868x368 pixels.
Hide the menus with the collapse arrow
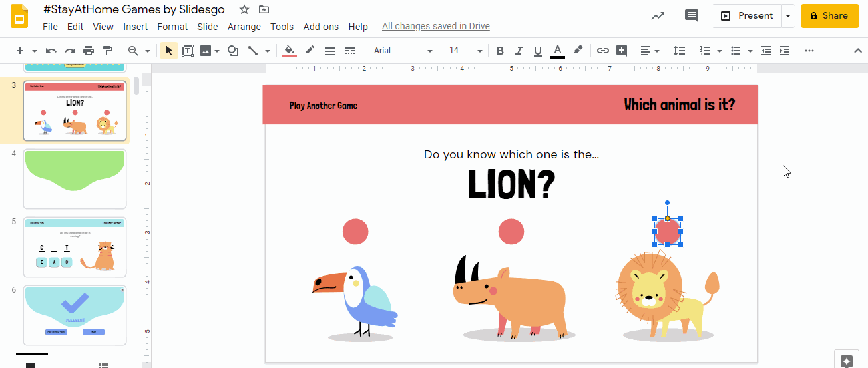tap(858, 51)
